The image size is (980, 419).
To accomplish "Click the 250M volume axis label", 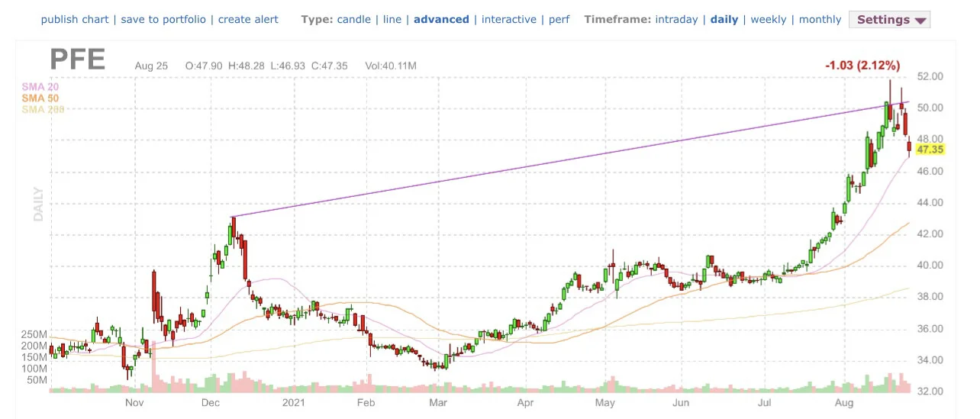I will 34,335.
